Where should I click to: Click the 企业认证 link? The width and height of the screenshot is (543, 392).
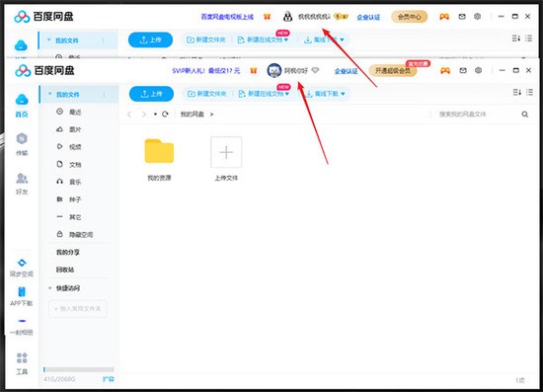346,71
